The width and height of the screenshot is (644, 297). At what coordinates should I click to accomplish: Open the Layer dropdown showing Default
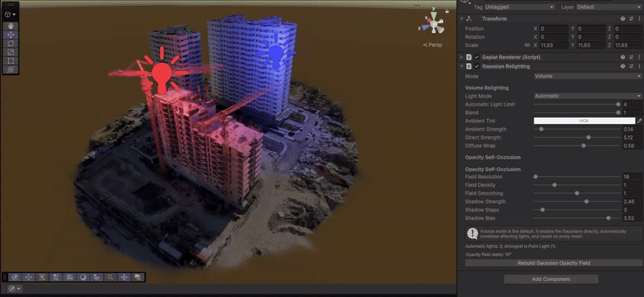click(x=609, y=7)
